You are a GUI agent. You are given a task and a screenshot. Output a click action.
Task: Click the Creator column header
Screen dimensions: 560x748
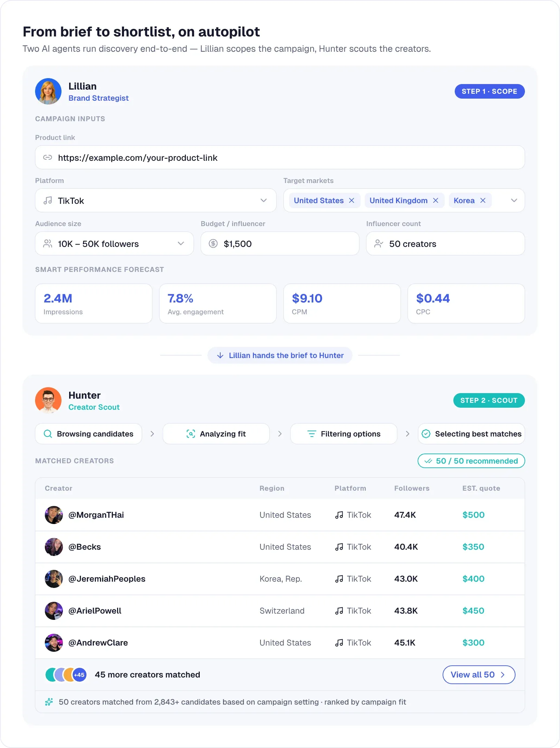58,488
